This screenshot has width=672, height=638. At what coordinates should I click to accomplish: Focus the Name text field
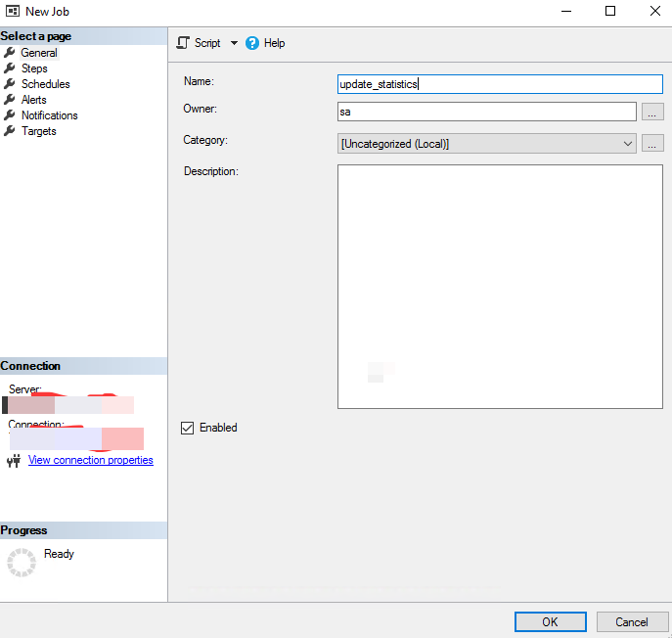coord(500,84)
